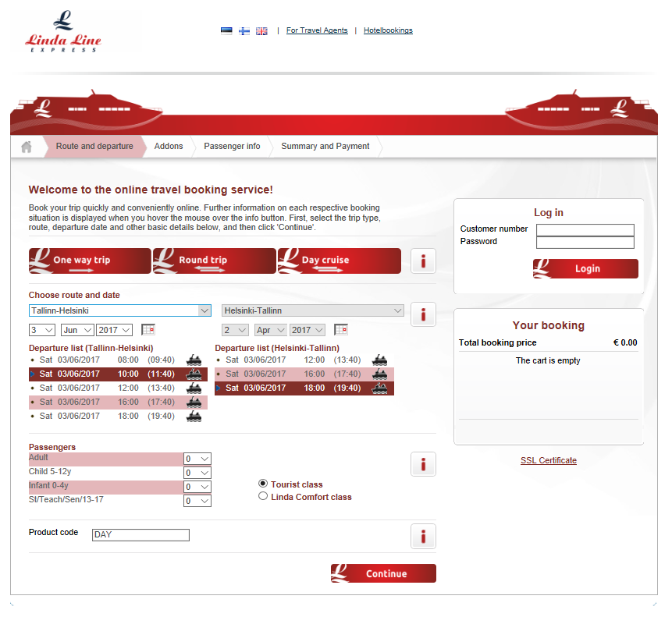This screenshot has height=617, width=672.
Task: Open the For Travel Agents link
Action: tap(317, 30)
